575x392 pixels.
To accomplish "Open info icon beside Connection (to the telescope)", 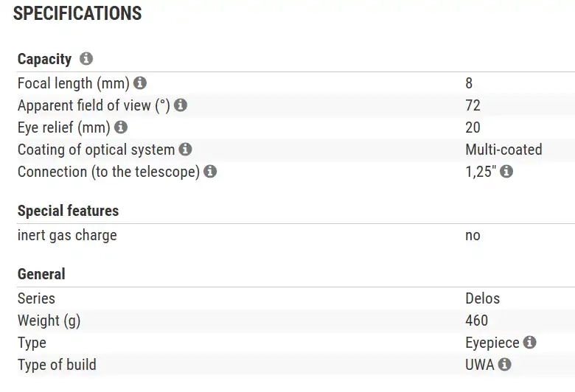I will point(210,172).
